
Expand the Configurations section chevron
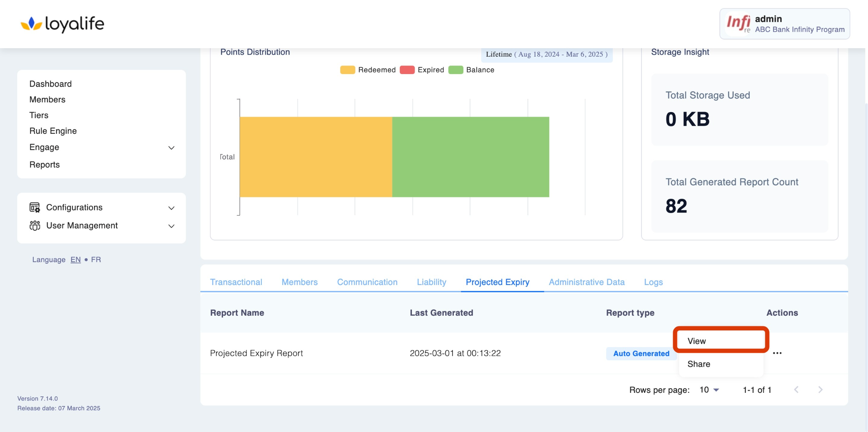[x=171, y=208]
